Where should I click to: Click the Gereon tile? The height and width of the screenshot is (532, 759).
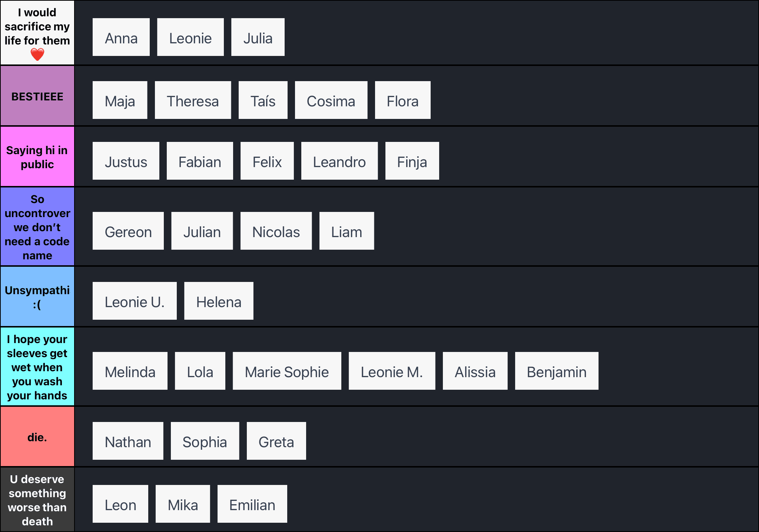pos(128,231)
